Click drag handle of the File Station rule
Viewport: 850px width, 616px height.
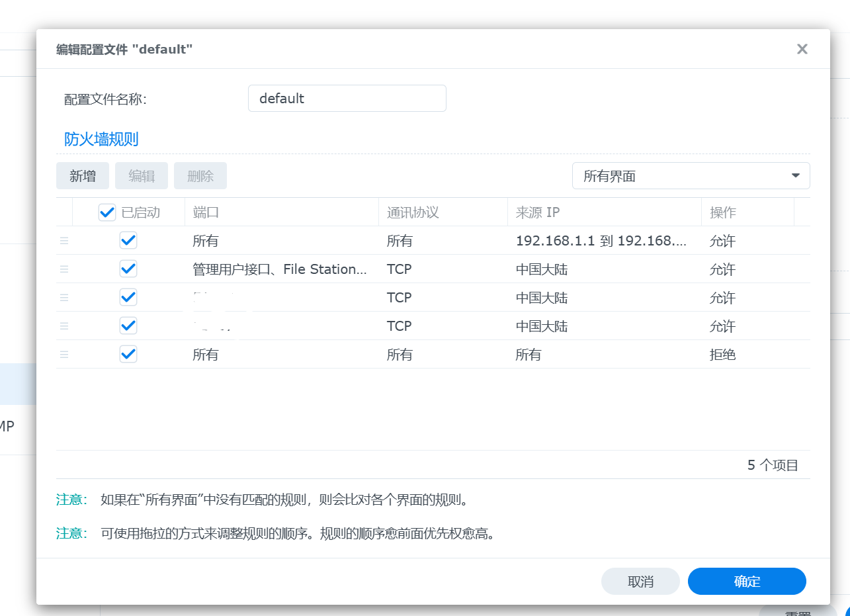[x=64, y=269]
